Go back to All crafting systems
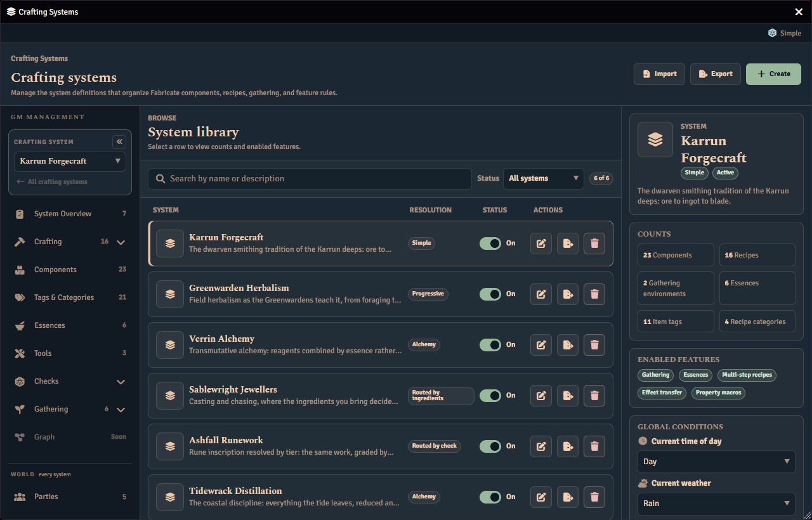The image size is (812, 520). tap(52, 182)
